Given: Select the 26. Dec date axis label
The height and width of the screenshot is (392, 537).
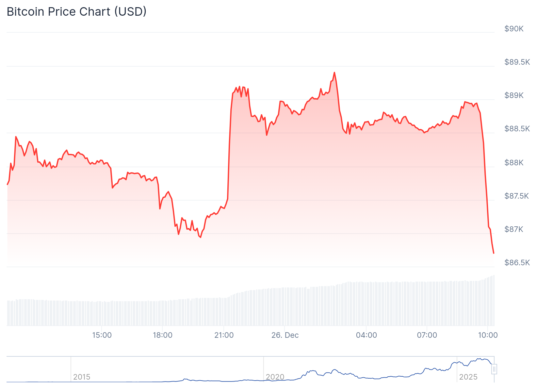Looking at the screenshot, I should (285, 335).
